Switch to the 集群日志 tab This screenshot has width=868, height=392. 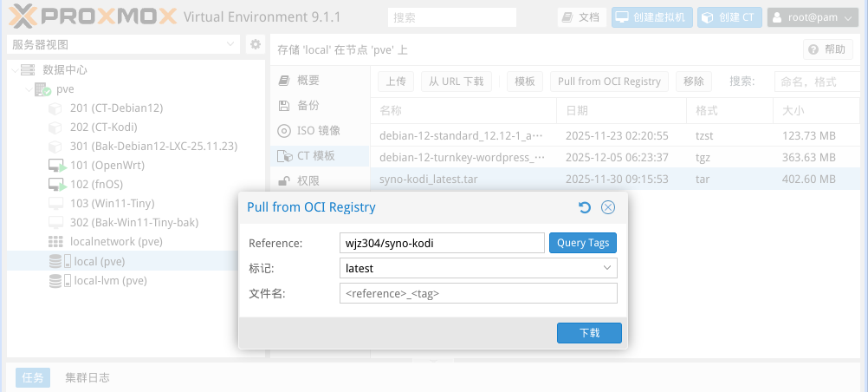87,378
